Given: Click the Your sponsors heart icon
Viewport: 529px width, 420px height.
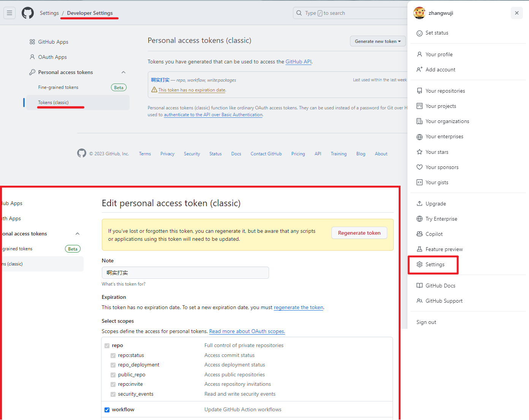Looking at the screenshot, I should pyautogui.click(x=420, y=167).
